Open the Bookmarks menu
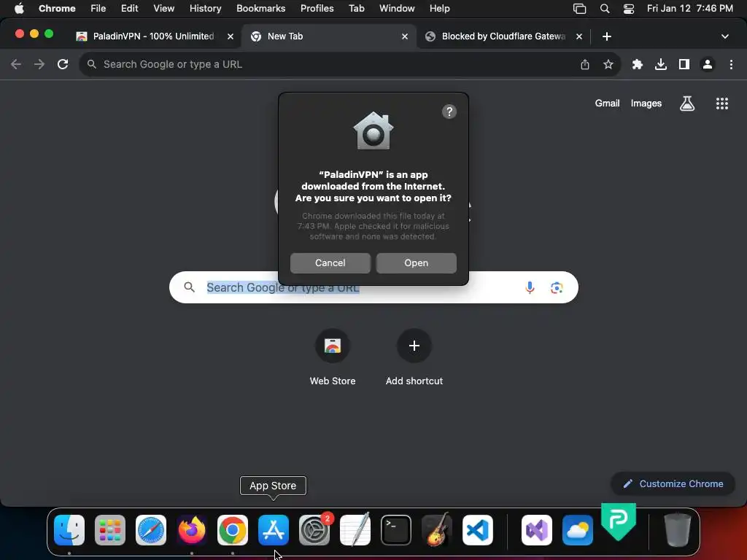 (x=260, y=9)
